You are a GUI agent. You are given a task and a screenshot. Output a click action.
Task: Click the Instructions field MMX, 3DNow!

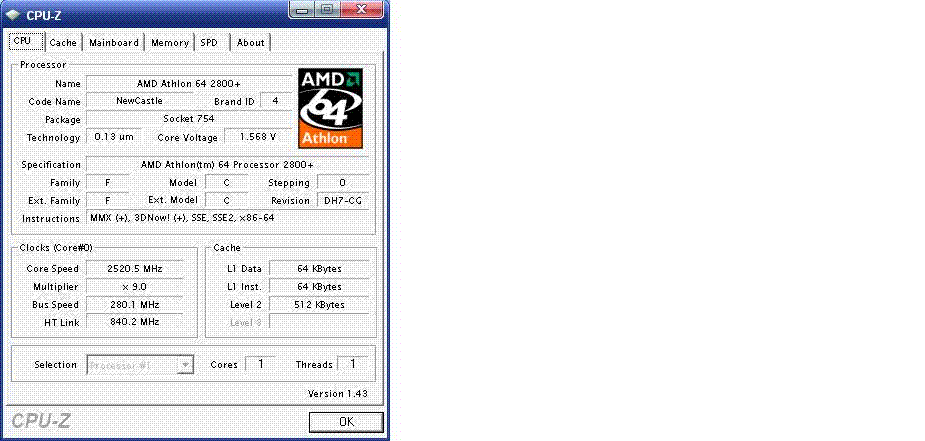coord(228,218)
